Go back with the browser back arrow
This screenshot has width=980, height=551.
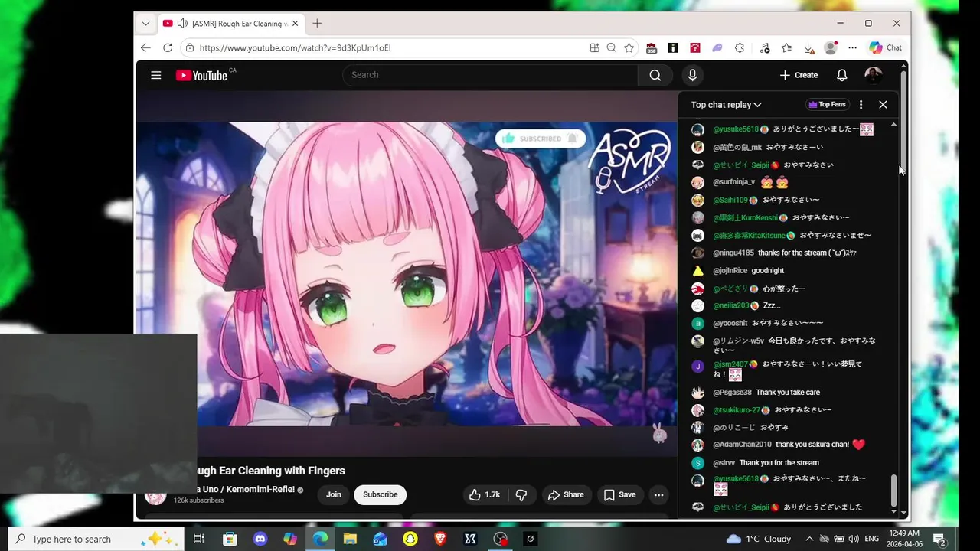click(x=145, y=47)
